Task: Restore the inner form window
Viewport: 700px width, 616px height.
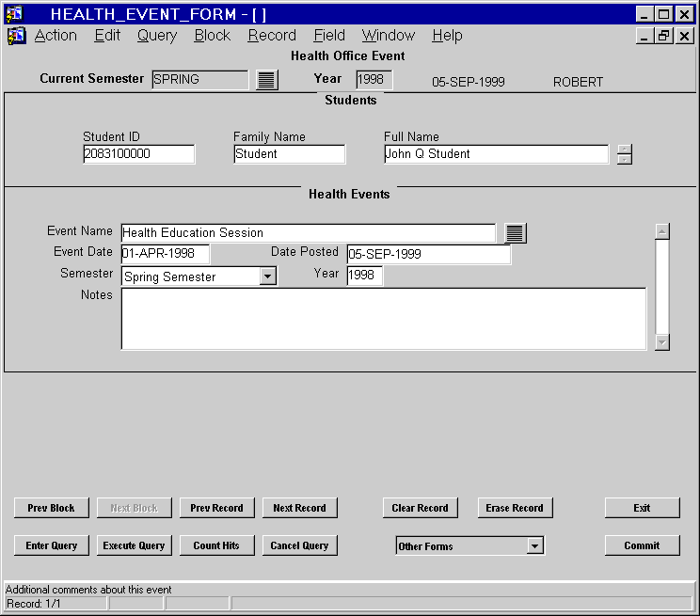Action: tap(663, 36)
